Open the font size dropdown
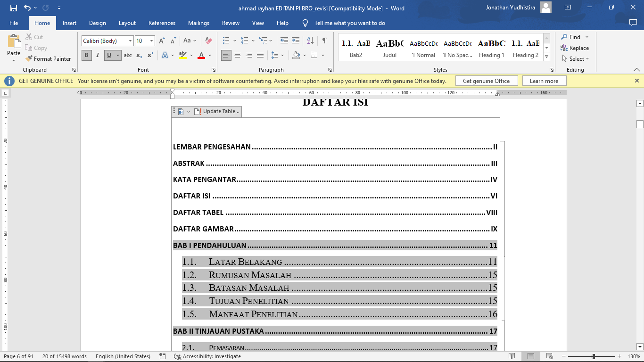Viewport: 644px width, 362px height. 151,41
